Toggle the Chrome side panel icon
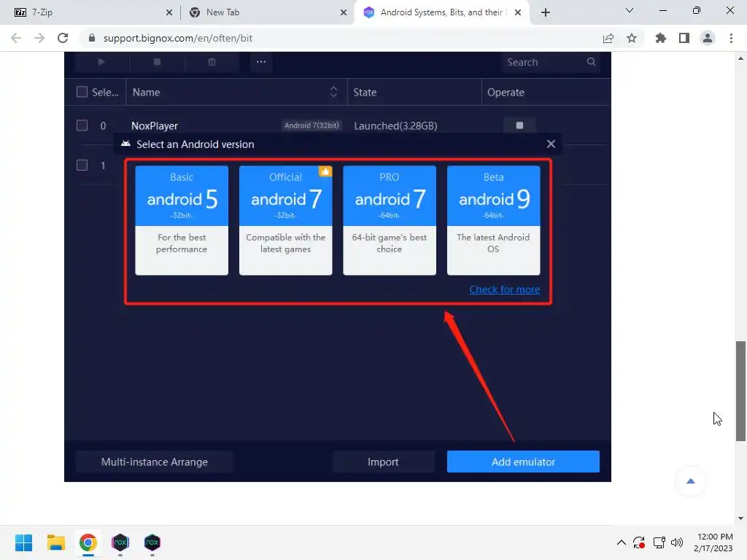 pyautogui.click(x=684, y=38)
